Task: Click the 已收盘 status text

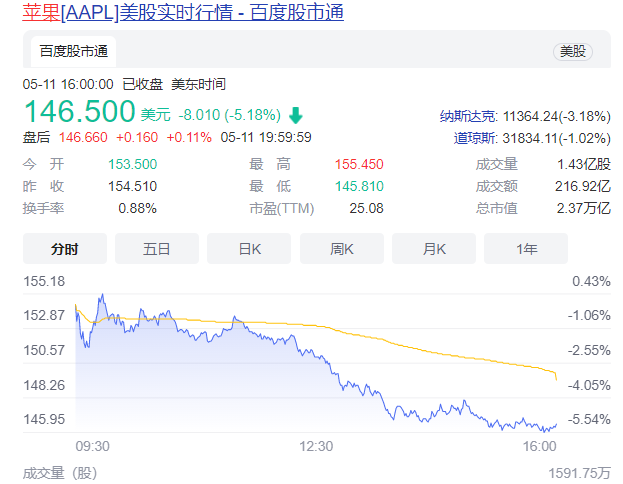Action: [x=143, y=84]
